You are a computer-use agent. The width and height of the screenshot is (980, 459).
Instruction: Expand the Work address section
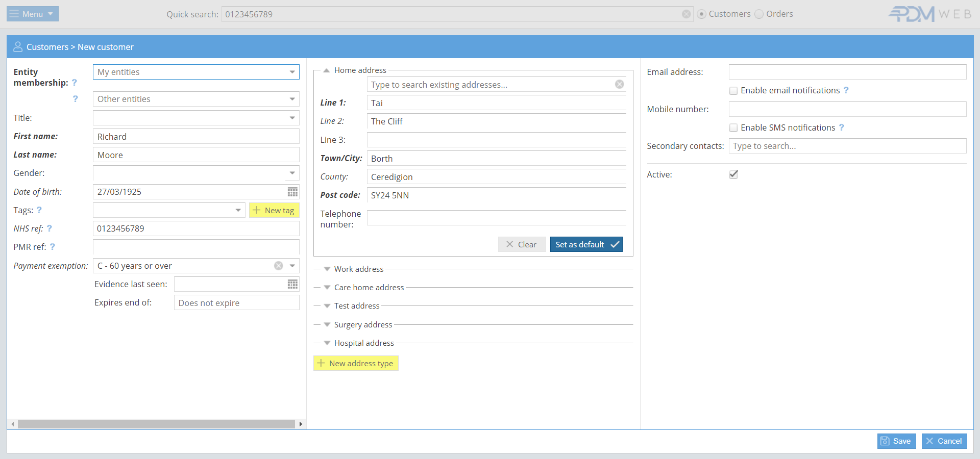[358, 269]
